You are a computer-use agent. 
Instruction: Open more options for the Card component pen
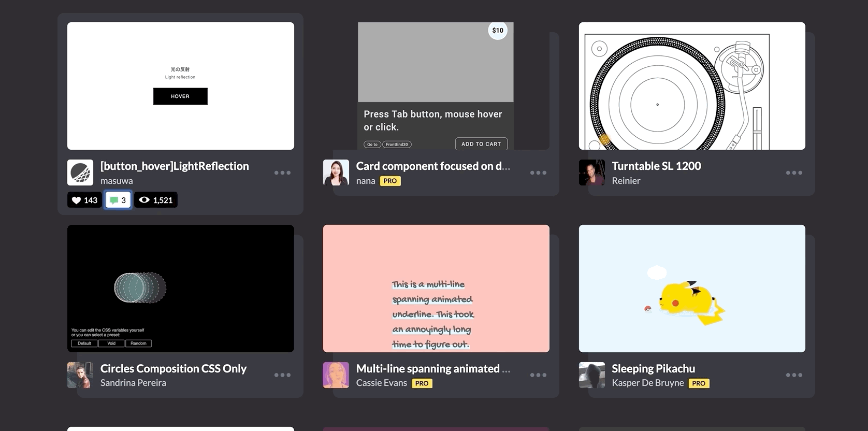[538, 173]
